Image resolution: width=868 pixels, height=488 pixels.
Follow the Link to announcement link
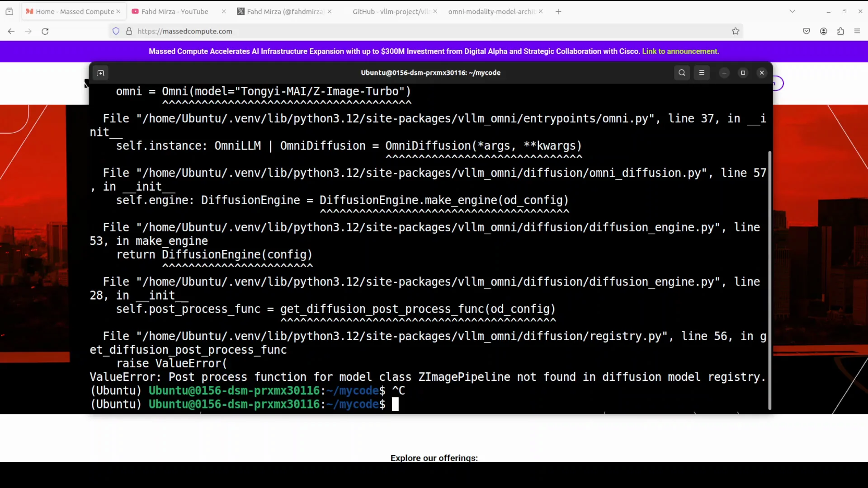point(680,52)
